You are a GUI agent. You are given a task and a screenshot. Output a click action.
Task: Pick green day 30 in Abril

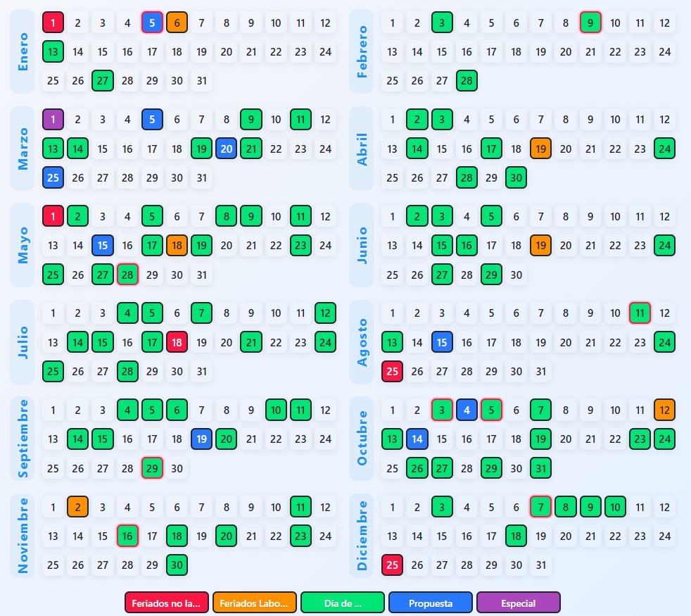click(x=516, y=177)
